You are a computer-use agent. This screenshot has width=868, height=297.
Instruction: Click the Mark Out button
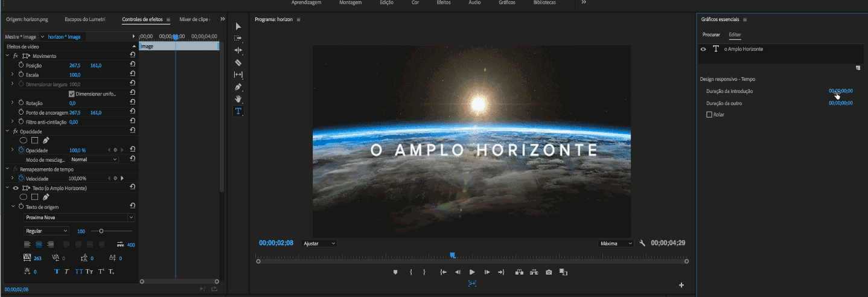424,272
